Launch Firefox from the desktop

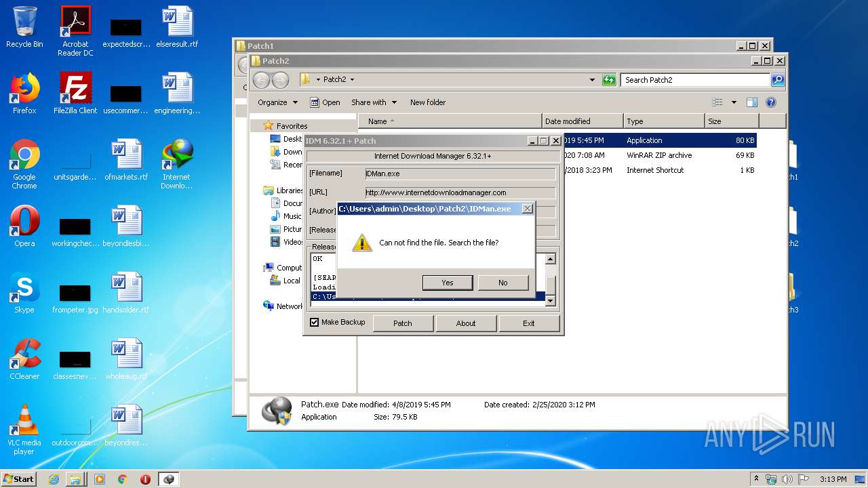click(x=24, y=94)
